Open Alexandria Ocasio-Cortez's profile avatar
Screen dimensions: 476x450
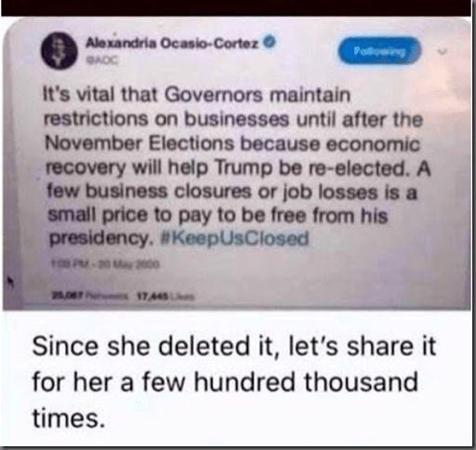click(59, 50)
